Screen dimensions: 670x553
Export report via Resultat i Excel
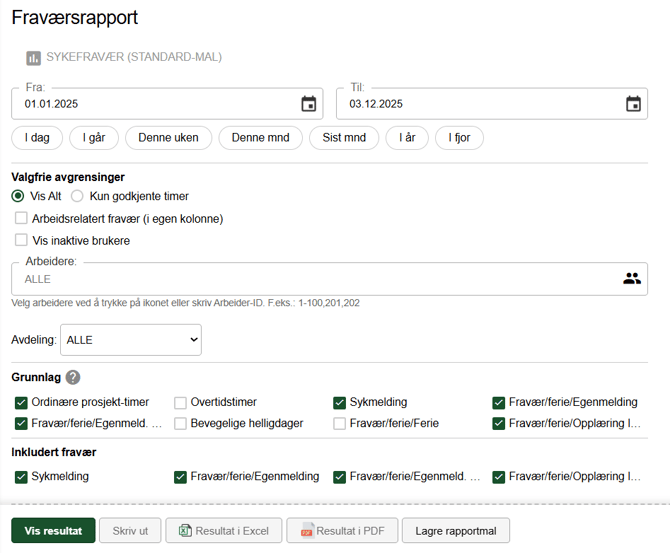(x=223, y=531)
